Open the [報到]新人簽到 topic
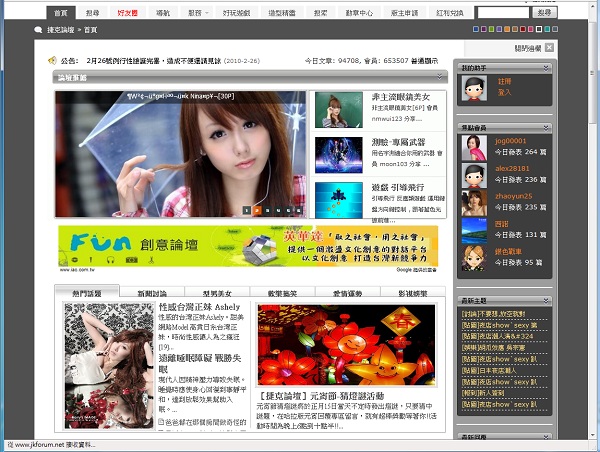The image size is (600, 452). (x=483, y=393)
